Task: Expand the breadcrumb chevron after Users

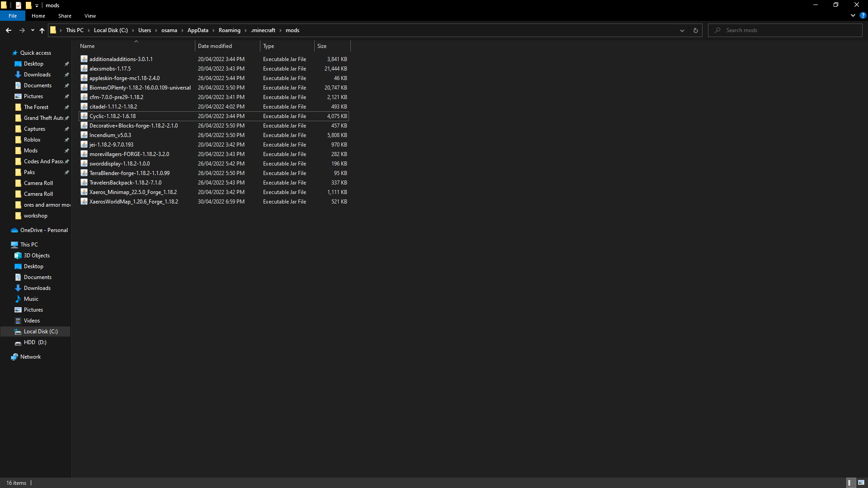Action: (156, 30)
